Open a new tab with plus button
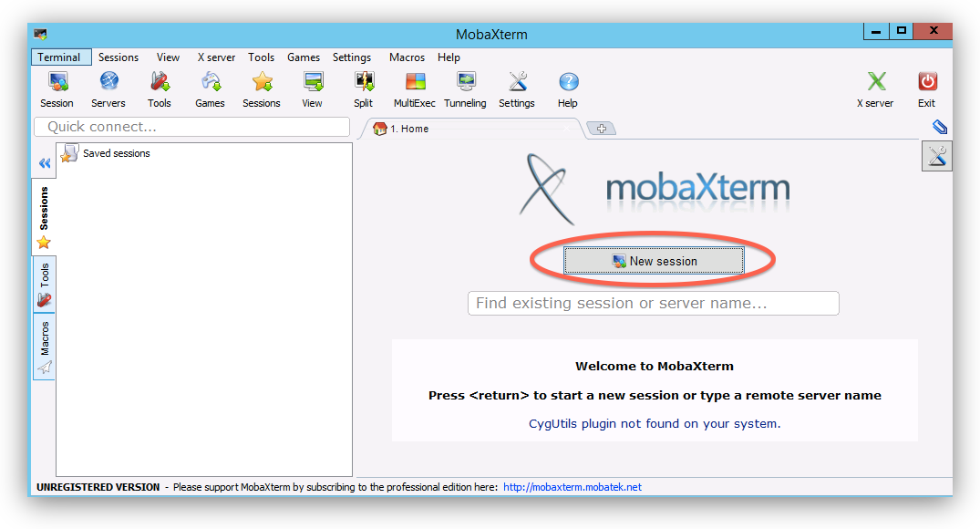Screen dimensions: 980x529 pyautogui.click(x=601, y=129)
